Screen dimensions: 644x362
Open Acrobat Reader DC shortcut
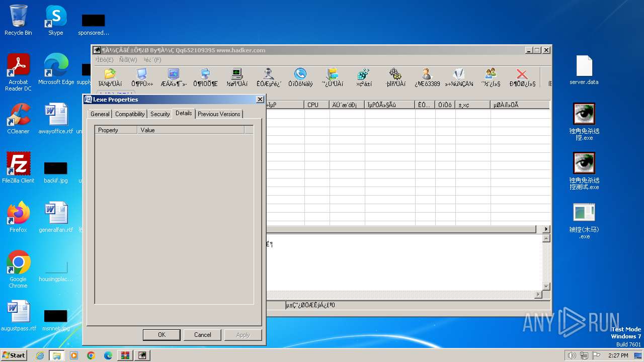pyautogui.click(x=18, y=73)
